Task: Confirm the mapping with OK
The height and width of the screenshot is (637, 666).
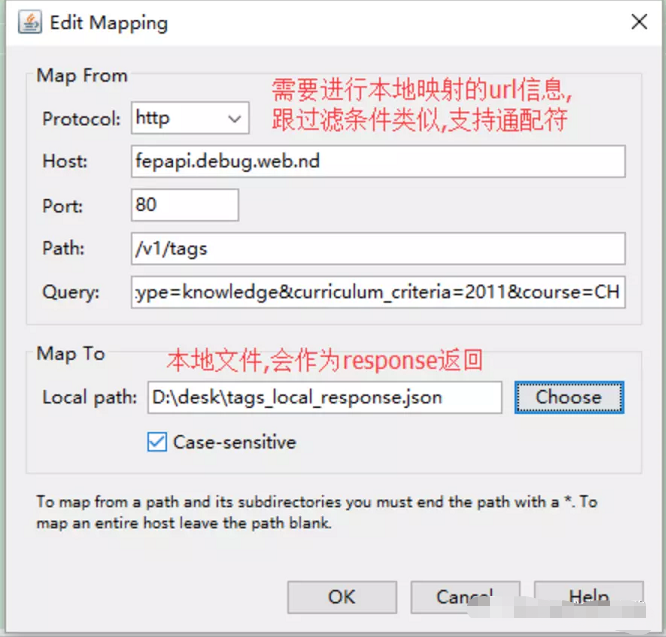Action: point(342,597)
